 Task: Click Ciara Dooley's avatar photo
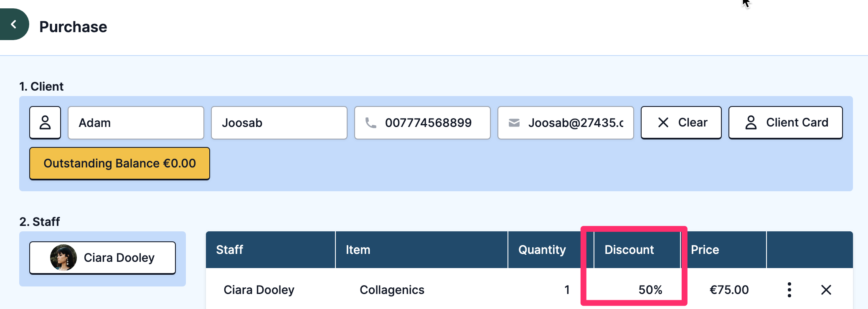point(63,258)
